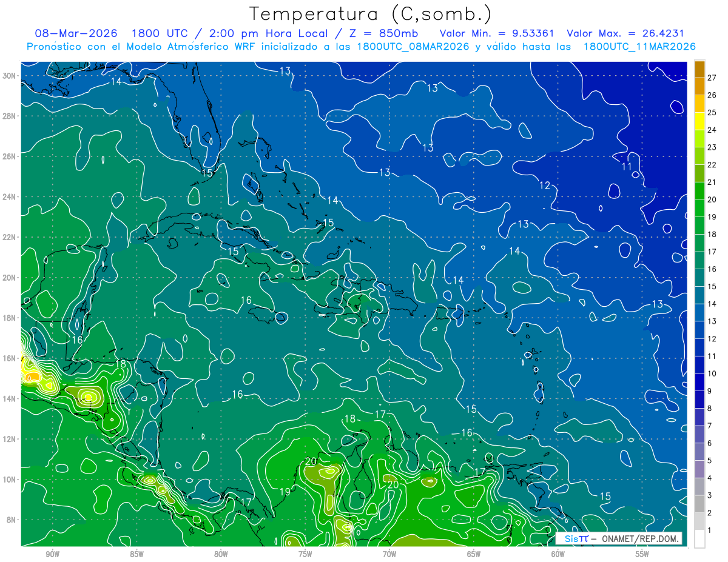
Task: Click the "Valor Max. = 26.4231" value
Action: 625,33
